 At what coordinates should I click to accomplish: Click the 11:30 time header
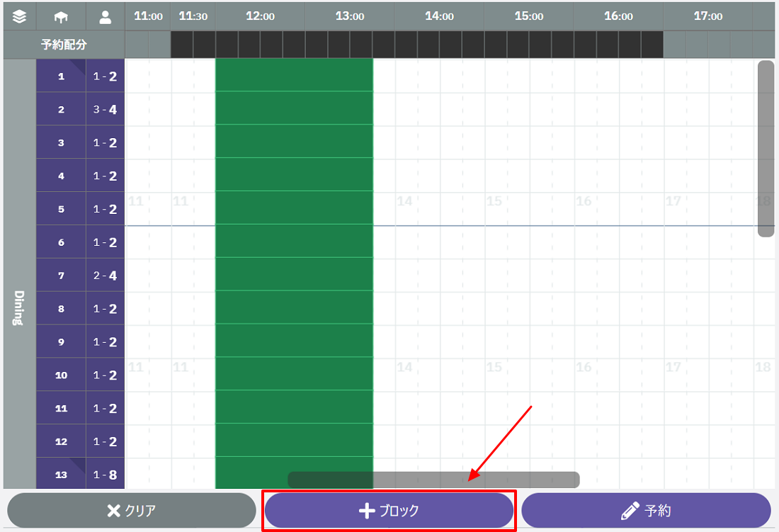pos(193,16)
